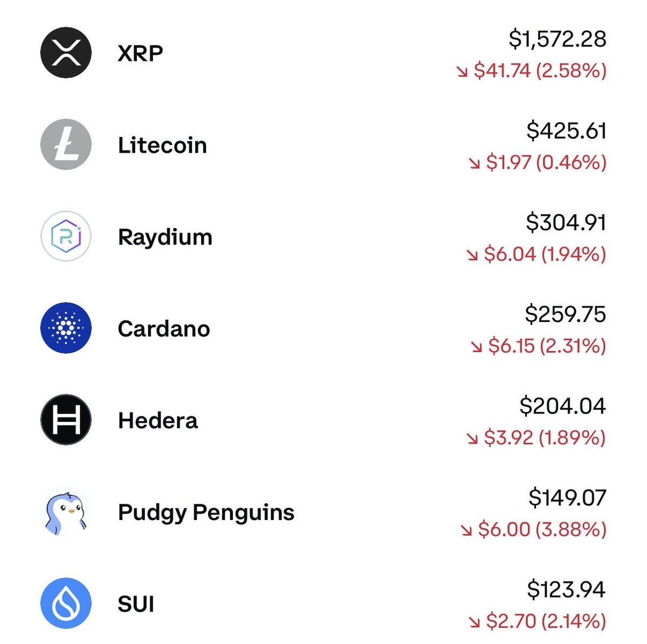This screenshot has width=647, height=644.
Task: Tap the Litecoin logo icon
Action: coord(66,145)
